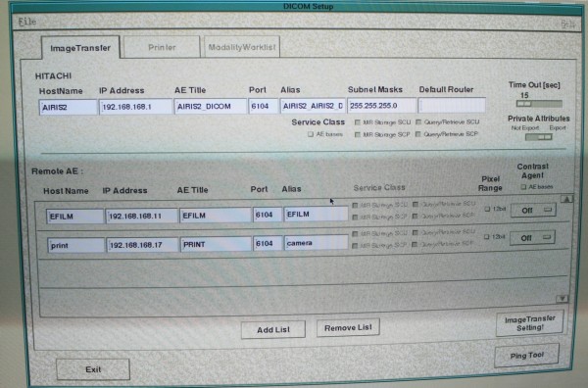Open Contrast Agent Off dropdown for EFILM
Screen dimensions: 588x388
click(x=533, y=210)
